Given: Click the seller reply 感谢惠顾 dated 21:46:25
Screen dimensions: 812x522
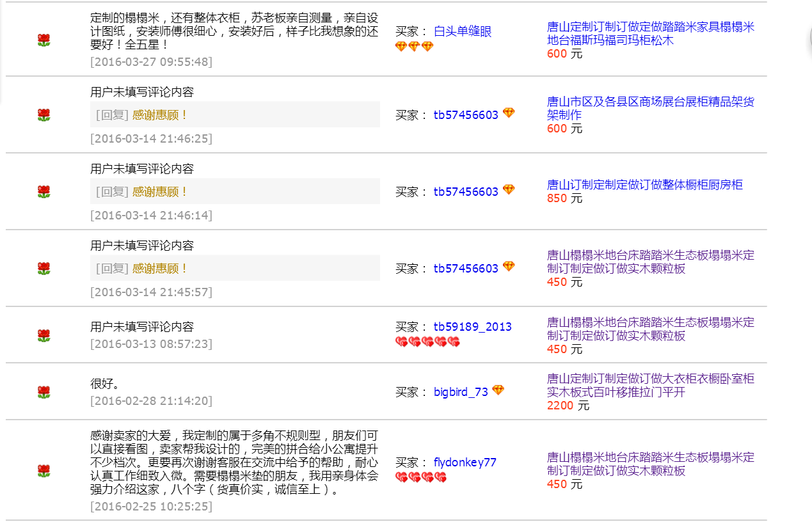Looking at the screenshot, I should 160,115.
